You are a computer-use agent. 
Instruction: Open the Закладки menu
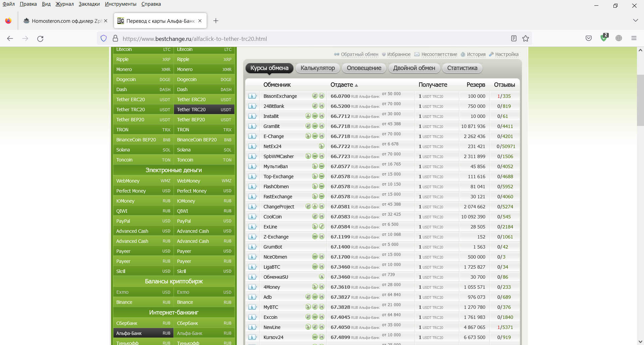[x=89, y=4]
